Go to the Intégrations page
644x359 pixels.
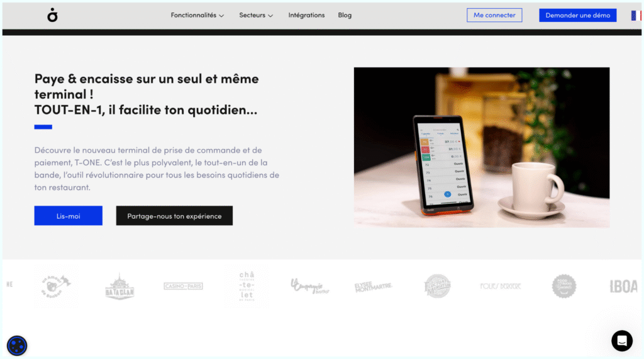point(306,15)
